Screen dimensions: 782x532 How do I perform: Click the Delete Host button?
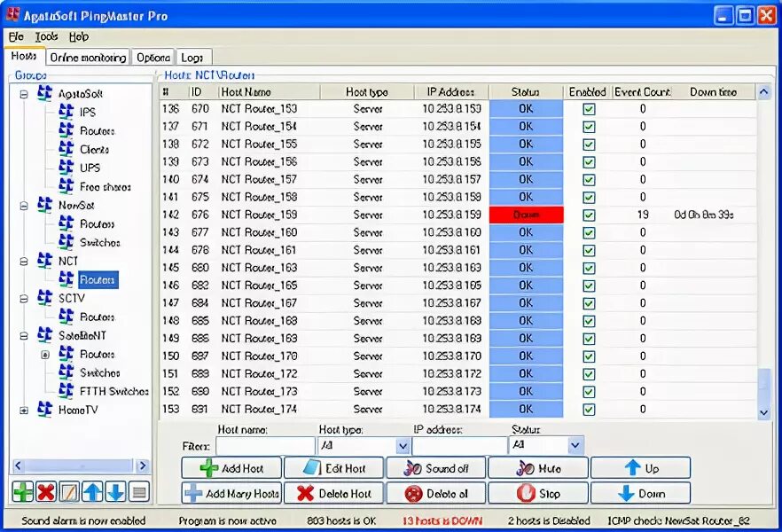pyautogui.click(x=334, y=494)
